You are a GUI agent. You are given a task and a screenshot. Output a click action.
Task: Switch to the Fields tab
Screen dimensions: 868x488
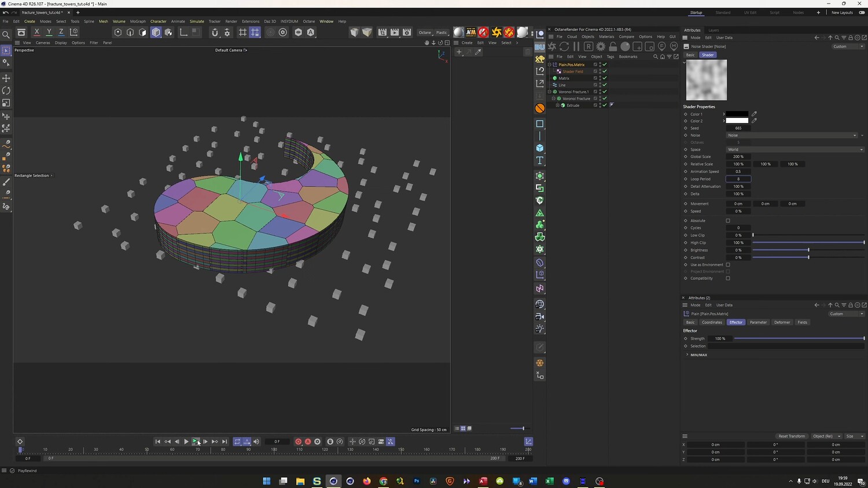click(802, 323)
